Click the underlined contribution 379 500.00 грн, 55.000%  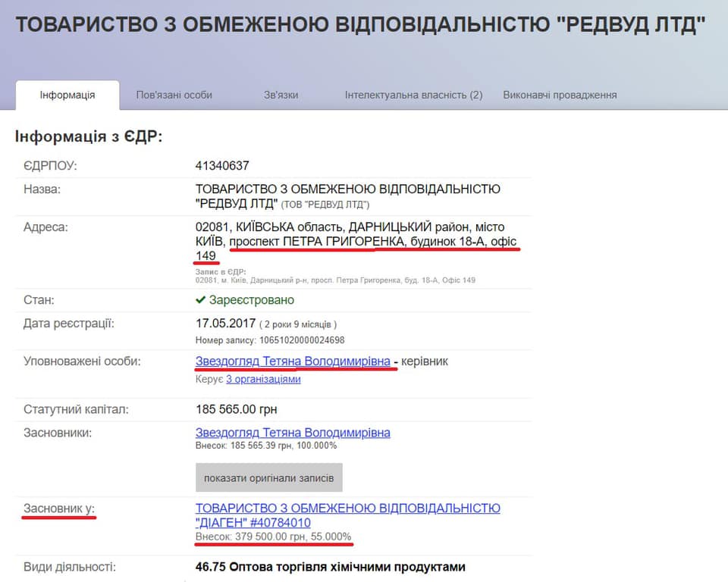click(x=273, y=539)
